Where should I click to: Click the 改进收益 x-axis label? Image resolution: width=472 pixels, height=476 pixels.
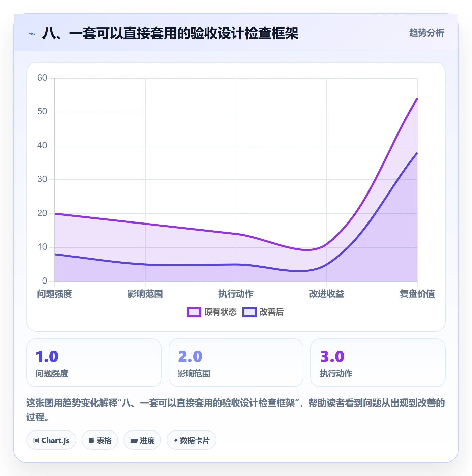pos(327,294)
